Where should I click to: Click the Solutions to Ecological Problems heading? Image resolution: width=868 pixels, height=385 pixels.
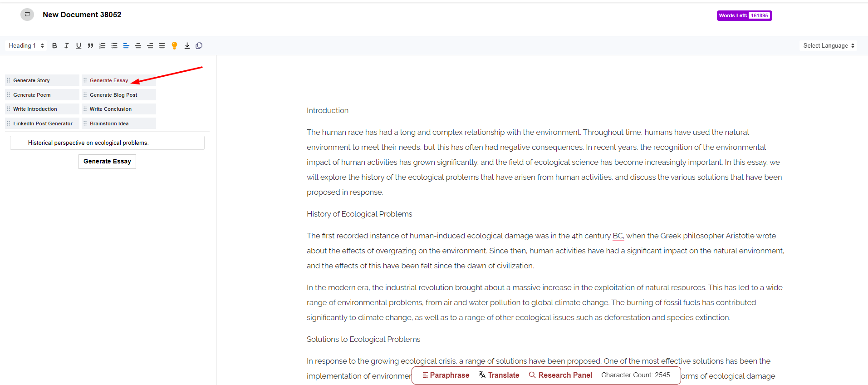363,339
